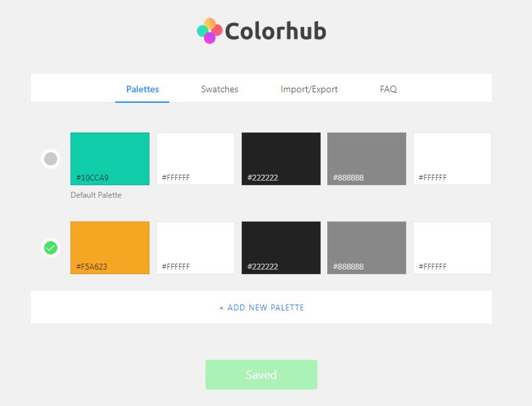
Task: Select the #888888 swatch in Default Palette
Action: tap(367, 159)
